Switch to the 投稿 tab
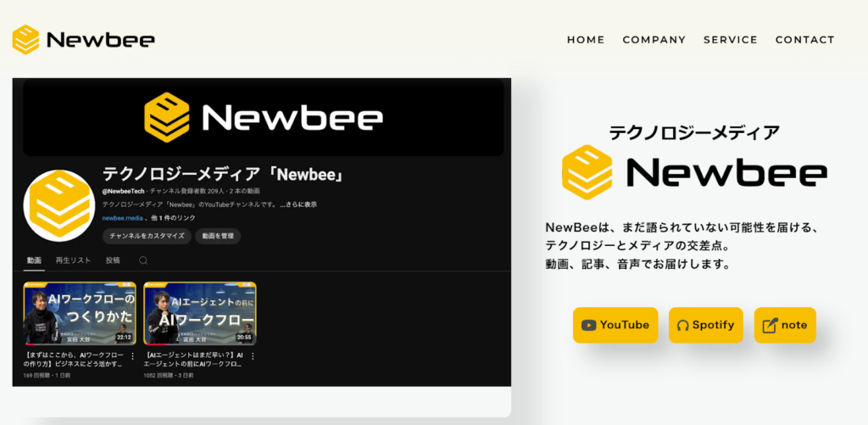Image resolution: width=868 pixels, height=425 pixels. [x=113, y=260]
